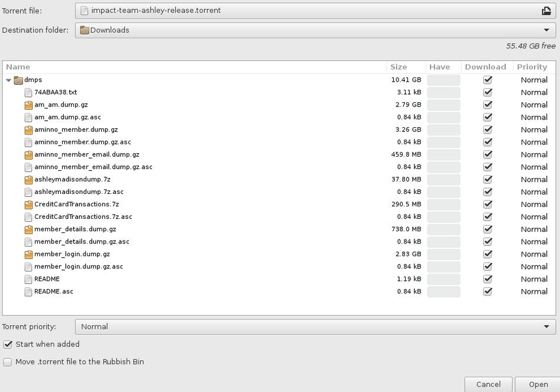The image size is (560, 392).
Task: Click the ashleymadisondump.7z.asc file icon
Action: (x=28, y=192)
